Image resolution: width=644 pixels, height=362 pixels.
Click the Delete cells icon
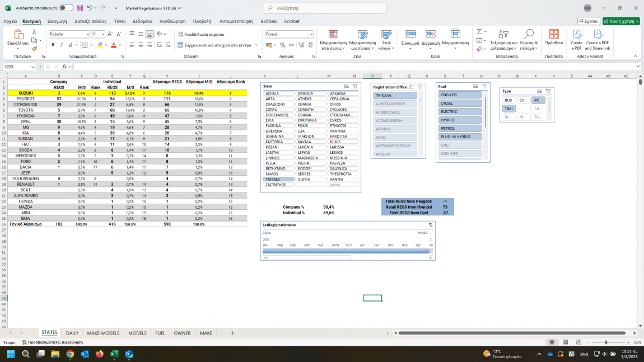(x=431, y=34)
